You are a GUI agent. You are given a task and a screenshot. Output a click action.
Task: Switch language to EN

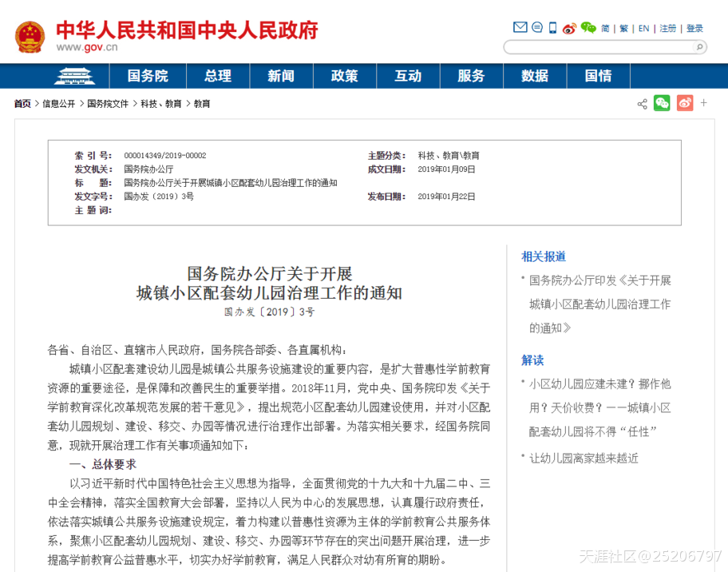click(643, 29)
